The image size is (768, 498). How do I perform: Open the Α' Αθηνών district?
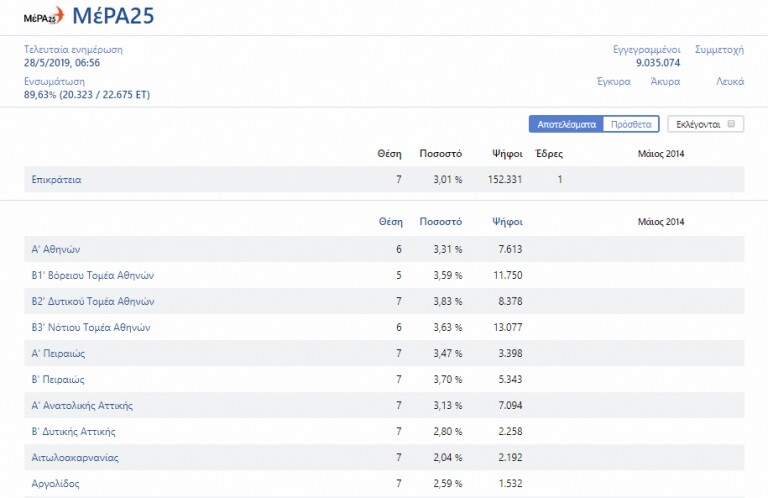[x=56, y=249]
